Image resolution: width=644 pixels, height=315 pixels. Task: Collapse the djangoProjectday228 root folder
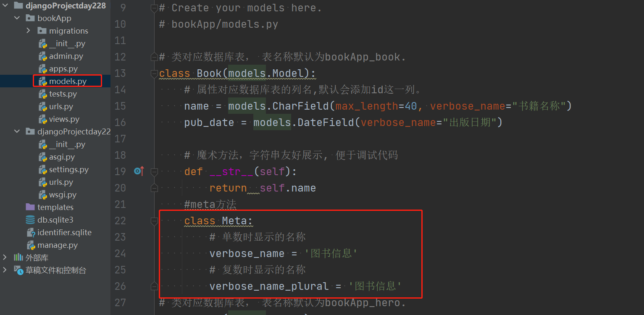pos(5,6)
